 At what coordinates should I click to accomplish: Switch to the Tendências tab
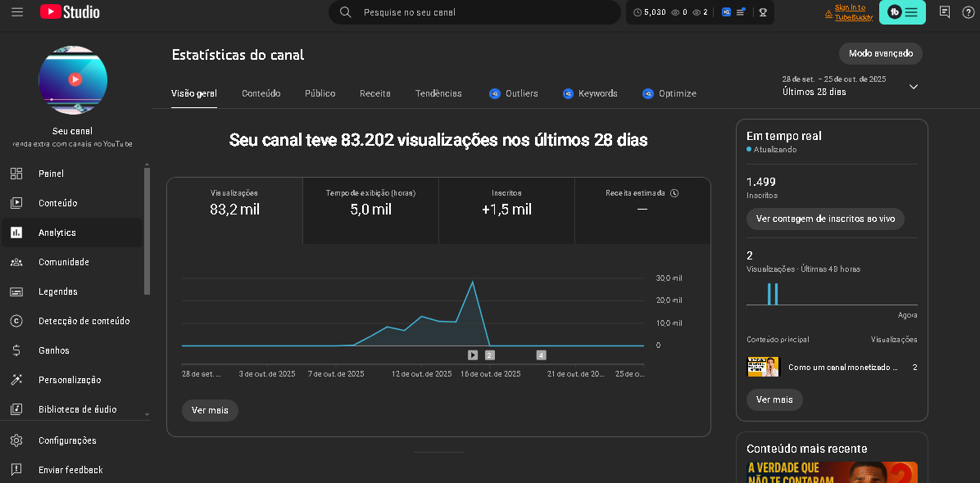tap(438, 93)
